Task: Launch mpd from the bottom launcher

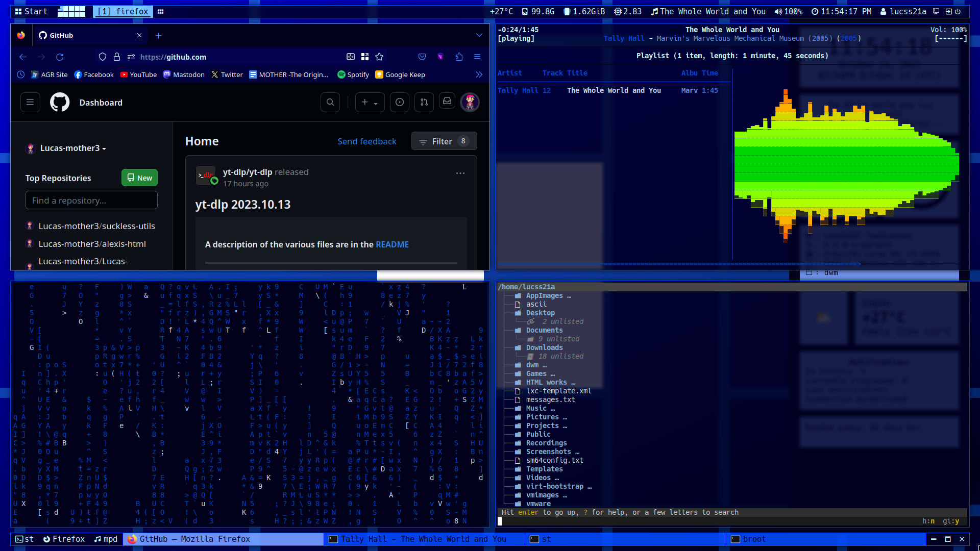Action: click(106, 539)
